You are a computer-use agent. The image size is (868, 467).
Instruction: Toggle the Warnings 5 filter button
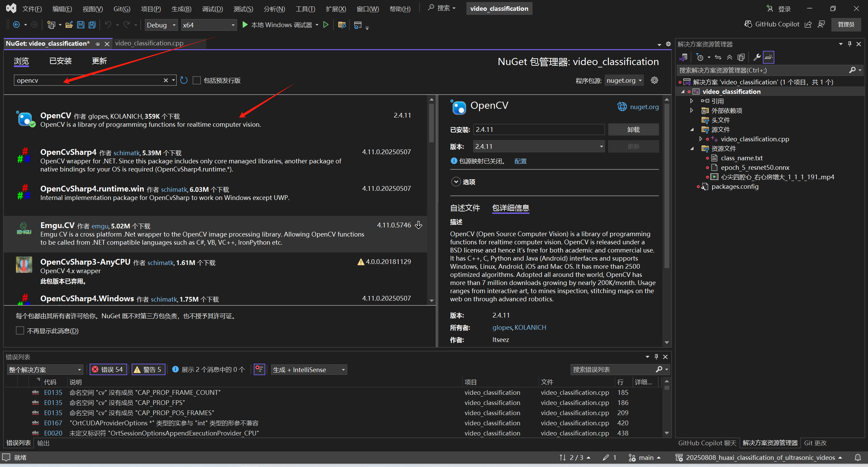149,369
